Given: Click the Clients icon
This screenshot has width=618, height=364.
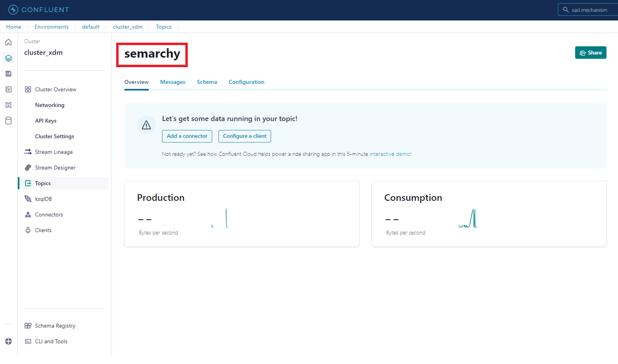Looking at the screenshot, I should click(28, 230).
